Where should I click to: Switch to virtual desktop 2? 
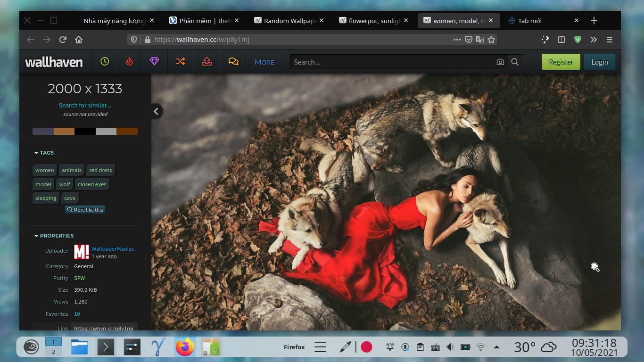tap(53, 352)
